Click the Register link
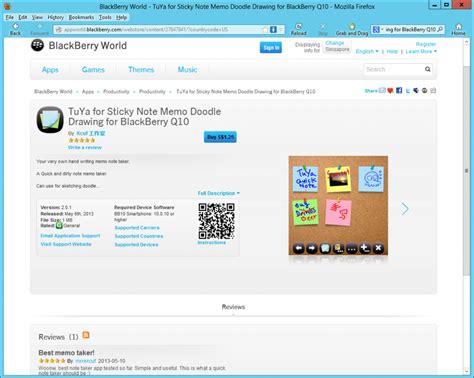This screenshot has height=378, width=474. click(426, 44)
